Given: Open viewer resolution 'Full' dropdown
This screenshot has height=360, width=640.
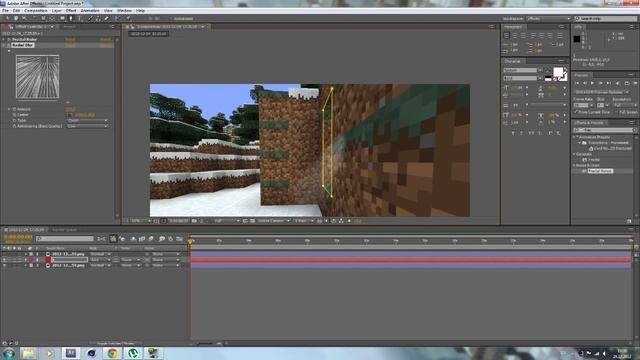Looking at the screenshot, I should 227,221.
